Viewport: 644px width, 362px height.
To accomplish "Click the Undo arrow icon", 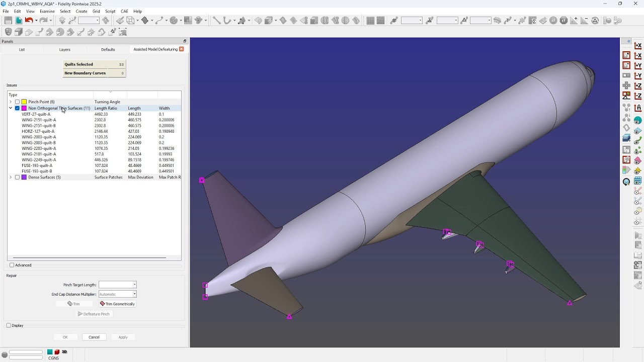I will click(x=29, y=21).
